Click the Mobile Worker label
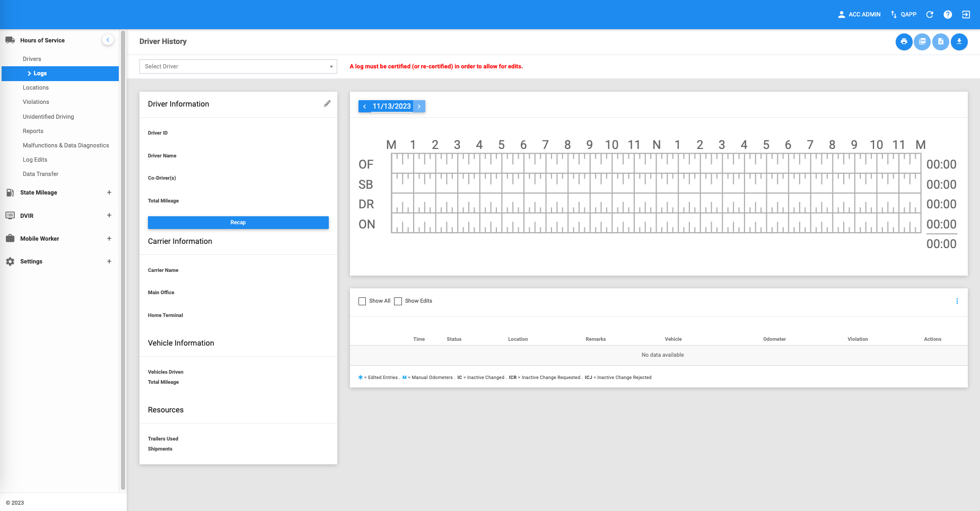980x511 pixels. [x=40, y=239]
